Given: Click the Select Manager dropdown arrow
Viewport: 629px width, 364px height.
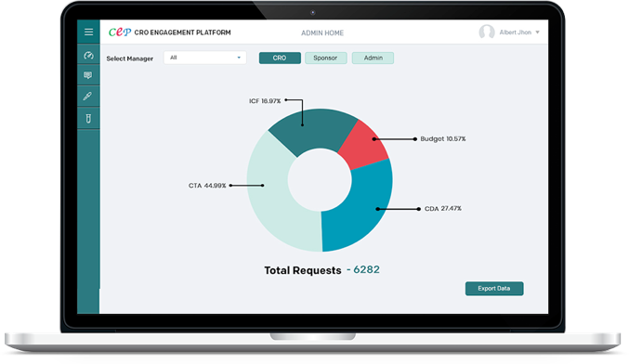Looking at the screenshot, I should click(x=239, y=58).
